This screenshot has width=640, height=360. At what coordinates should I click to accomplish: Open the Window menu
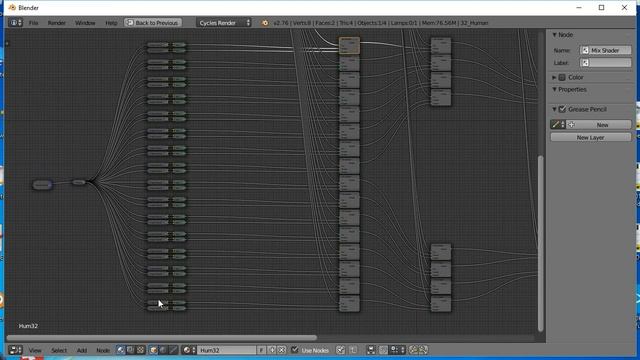click(85, 23)
